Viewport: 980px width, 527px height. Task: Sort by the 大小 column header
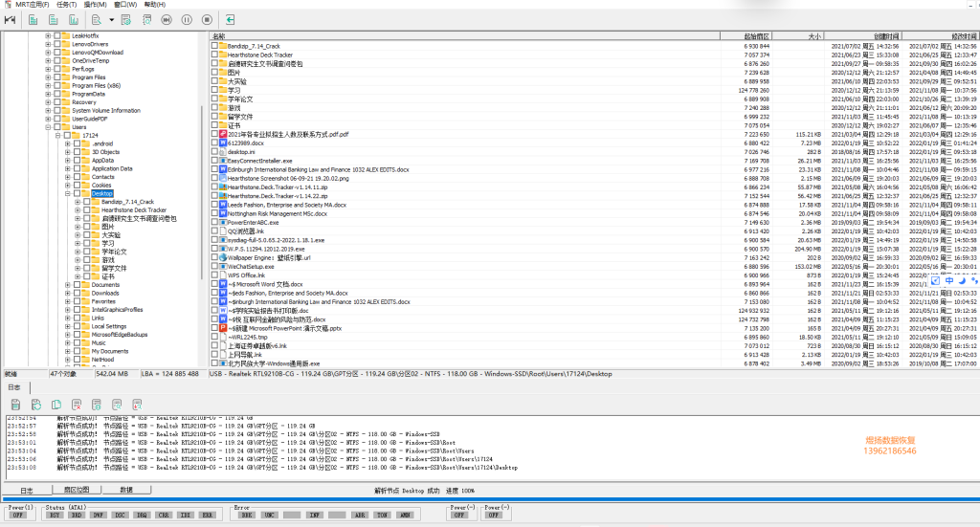click(797, 36)
